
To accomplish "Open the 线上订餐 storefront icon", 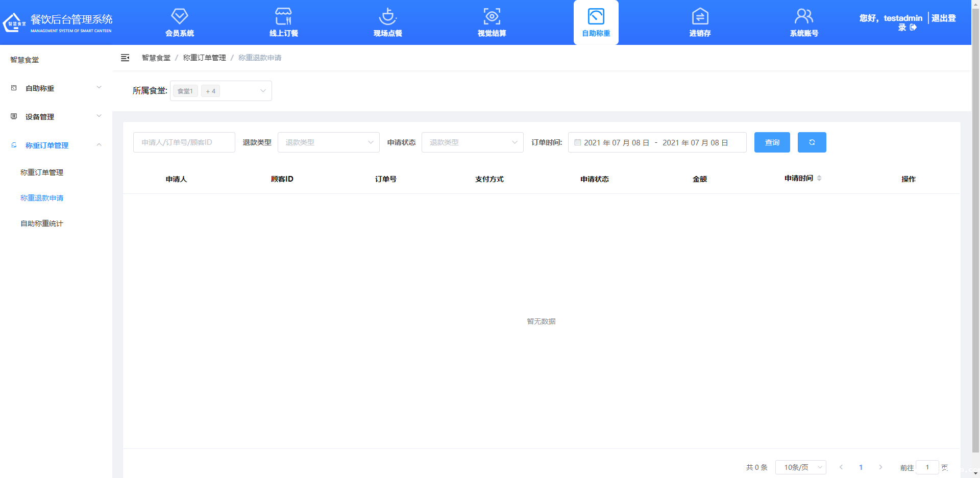I will coord(283,17).
